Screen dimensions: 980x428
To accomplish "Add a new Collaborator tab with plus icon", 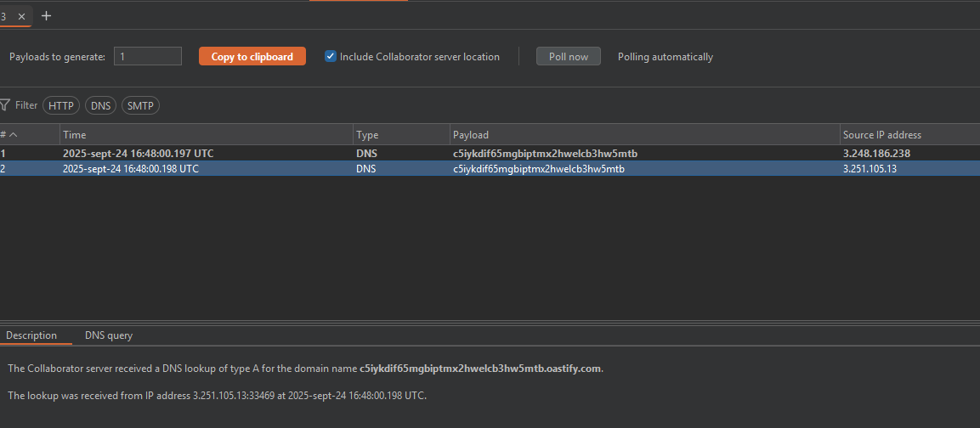I will [x=46, y=16].
